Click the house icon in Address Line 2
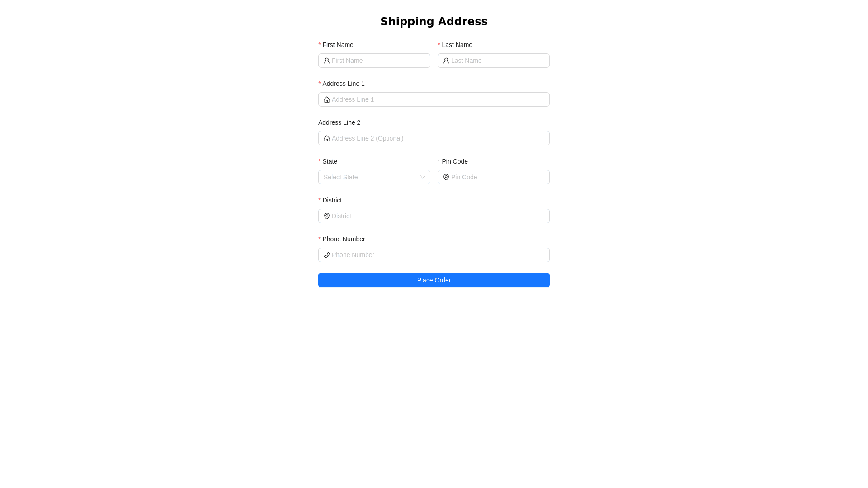Screen dimensions: 868x488 point(326,138)
